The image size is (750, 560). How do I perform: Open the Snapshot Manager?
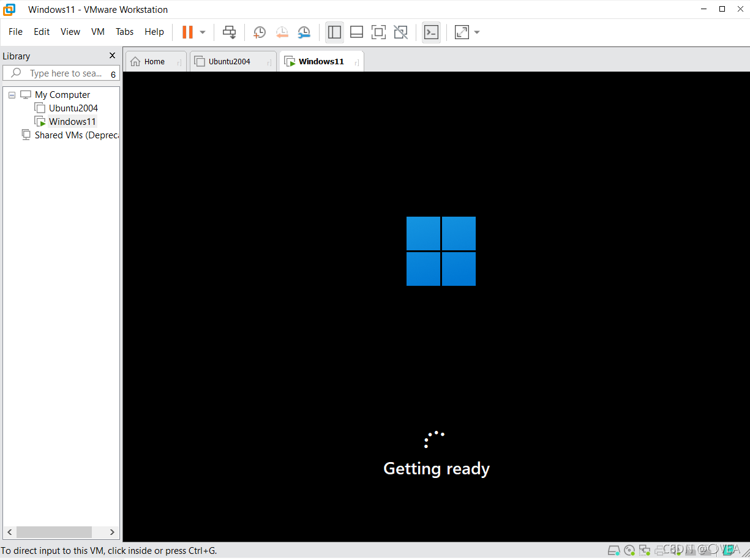point(304,32)
